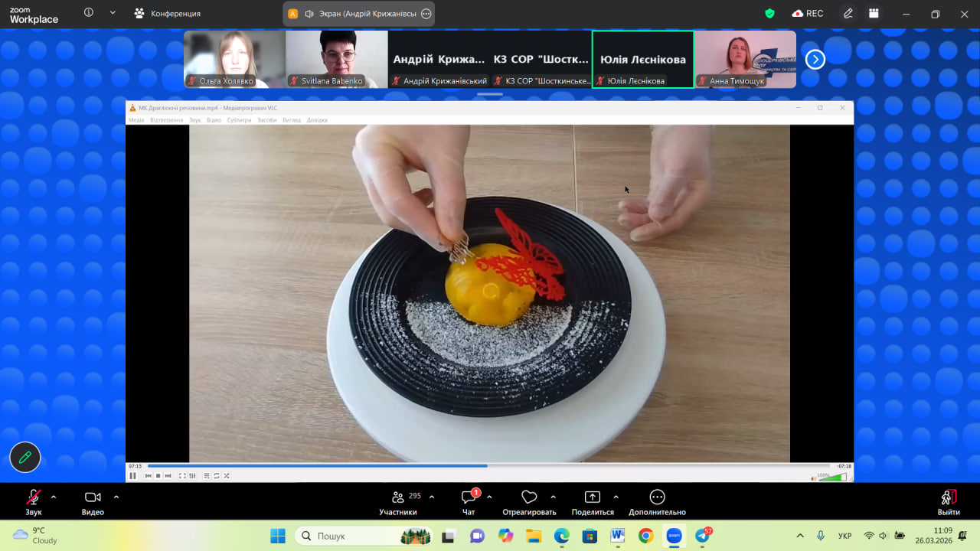The image size is (980, 551).
Task: Expand the participants options chevron
Action: click(x=432, y=497)
